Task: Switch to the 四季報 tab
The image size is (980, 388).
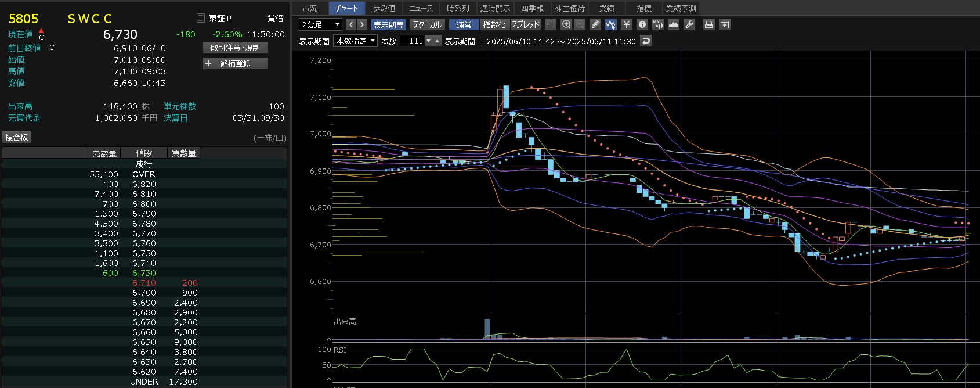Action: click(x=533, y=8)
